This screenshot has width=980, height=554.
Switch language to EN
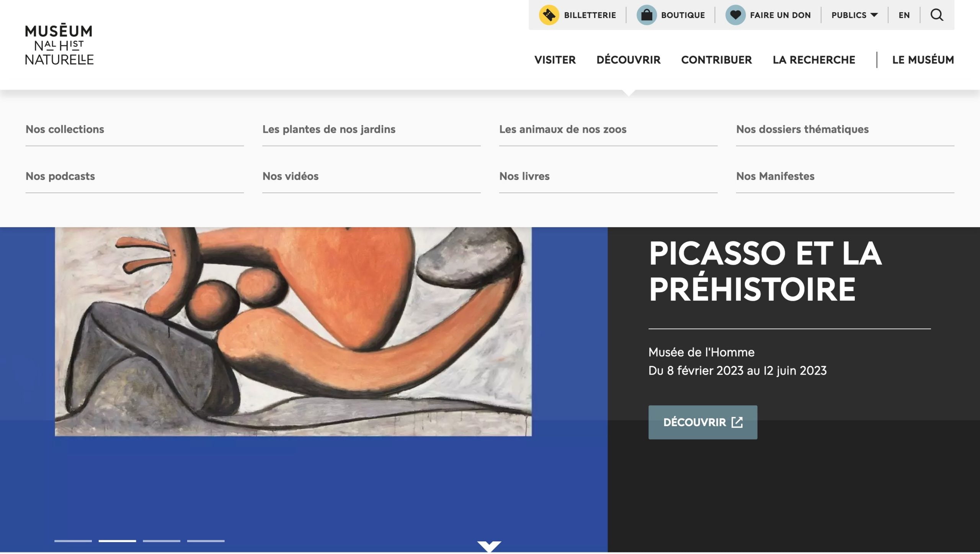pyautogui.click(x=904, y=15)
